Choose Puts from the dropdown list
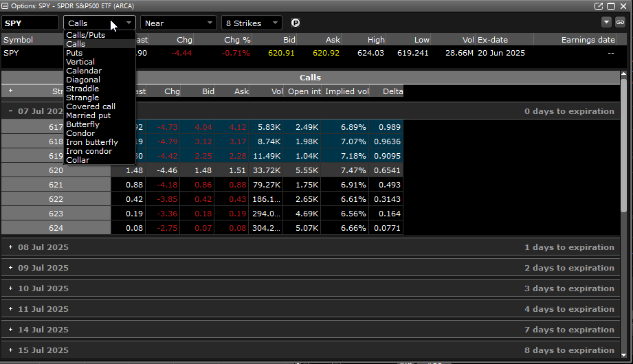The width and height of the screenshot is (633, 364). (100, 53)
